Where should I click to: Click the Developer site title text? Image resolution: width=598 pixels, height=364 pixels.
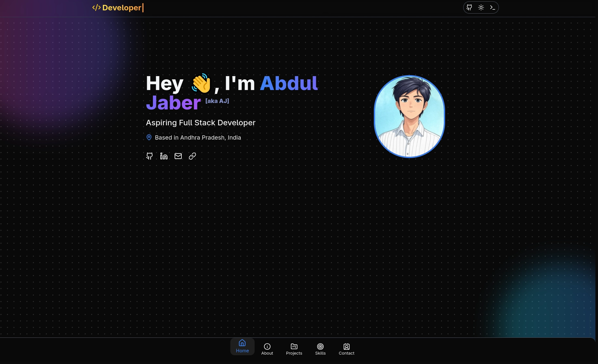click(122, 8)
